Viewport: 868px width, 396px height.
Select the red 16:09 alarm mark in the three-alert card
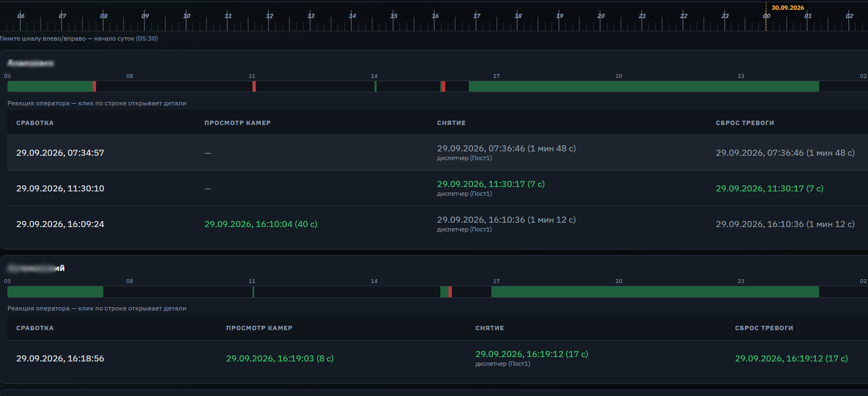tap(444, 86)
